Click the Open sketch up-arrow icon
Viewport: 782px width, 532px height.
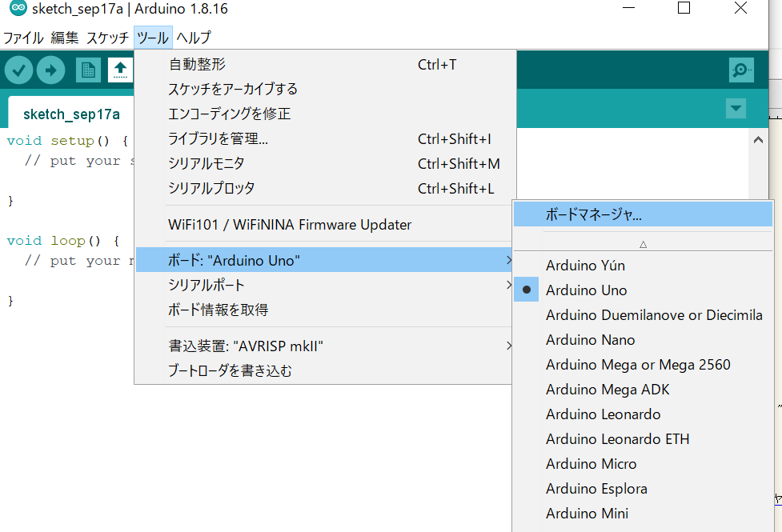[120, 70]
